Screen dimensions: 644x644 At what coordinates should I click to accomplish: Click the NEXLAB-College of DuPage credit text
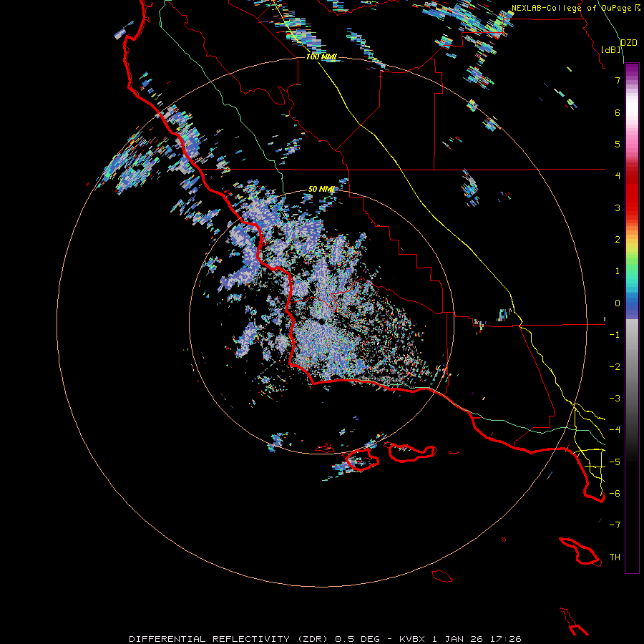(571, 8)
